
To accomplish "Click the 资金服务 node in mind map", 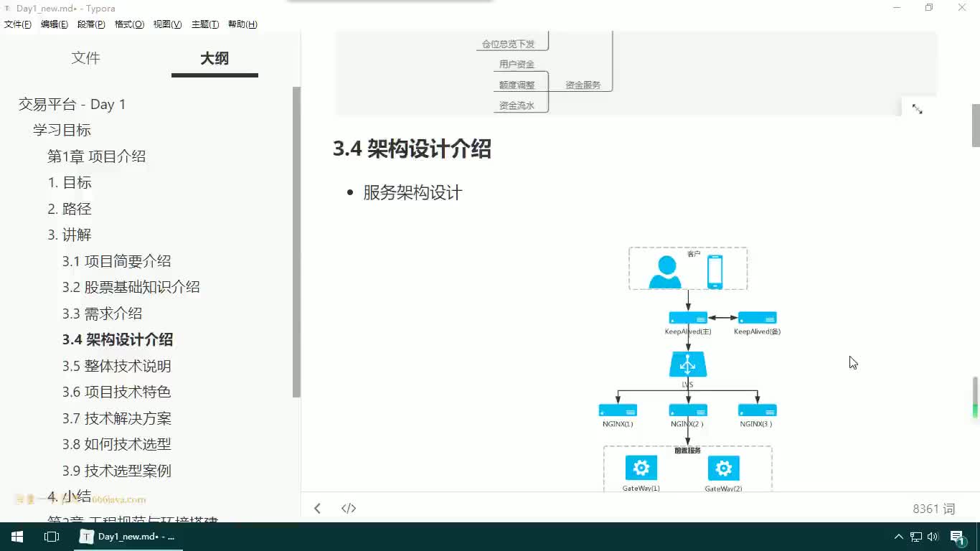I will [583, 85].
